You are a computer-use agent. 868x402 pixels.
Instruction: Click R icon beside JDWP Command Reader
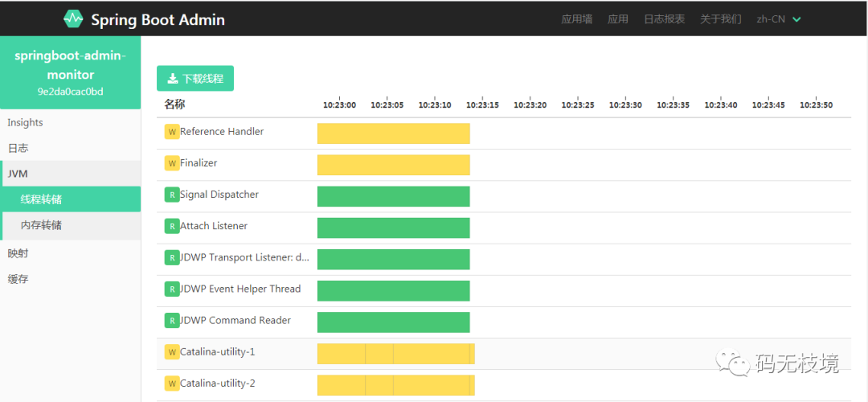[x=172, y=320]
